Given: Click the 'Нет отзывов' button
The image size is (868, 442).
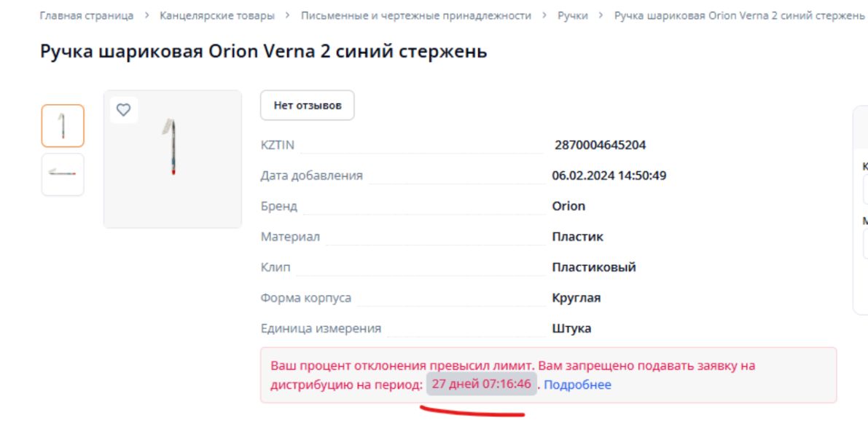Looking at the screenshot, I should pos(308,105).
